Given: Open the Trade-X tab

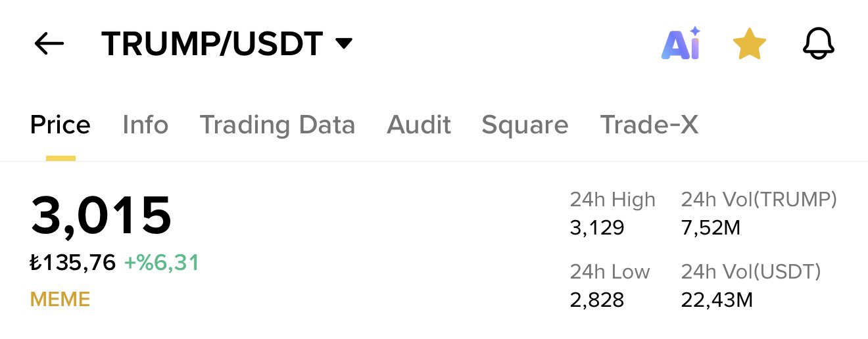Looking at the screenshot, I should (x=649, y=125).
